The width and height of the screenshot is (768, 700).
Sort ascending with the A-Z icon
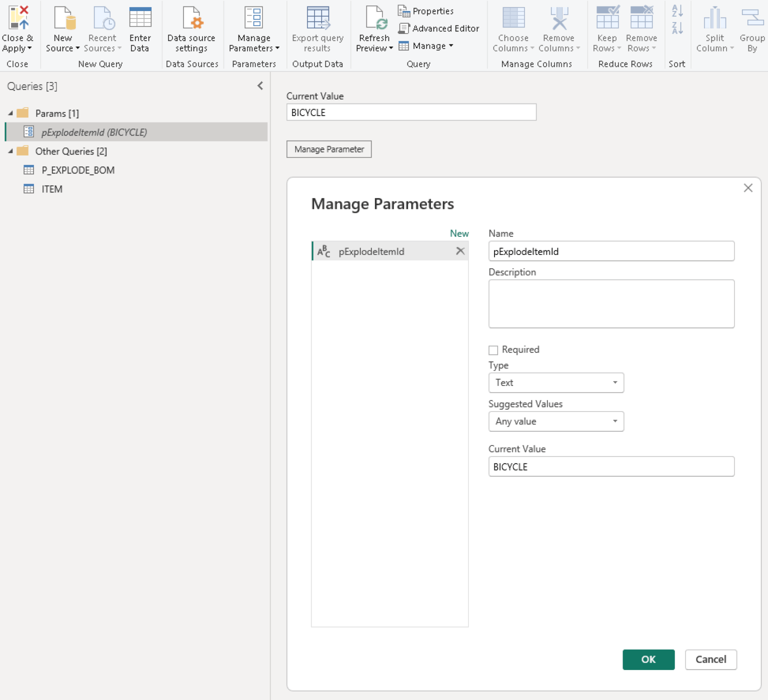click(677, 10)
